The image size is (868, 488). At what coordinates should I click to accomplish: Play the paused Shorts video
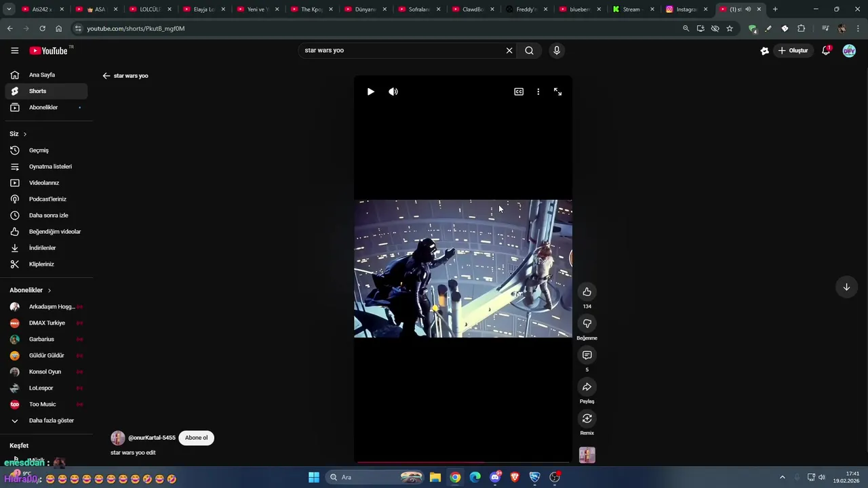coord(370,91)
